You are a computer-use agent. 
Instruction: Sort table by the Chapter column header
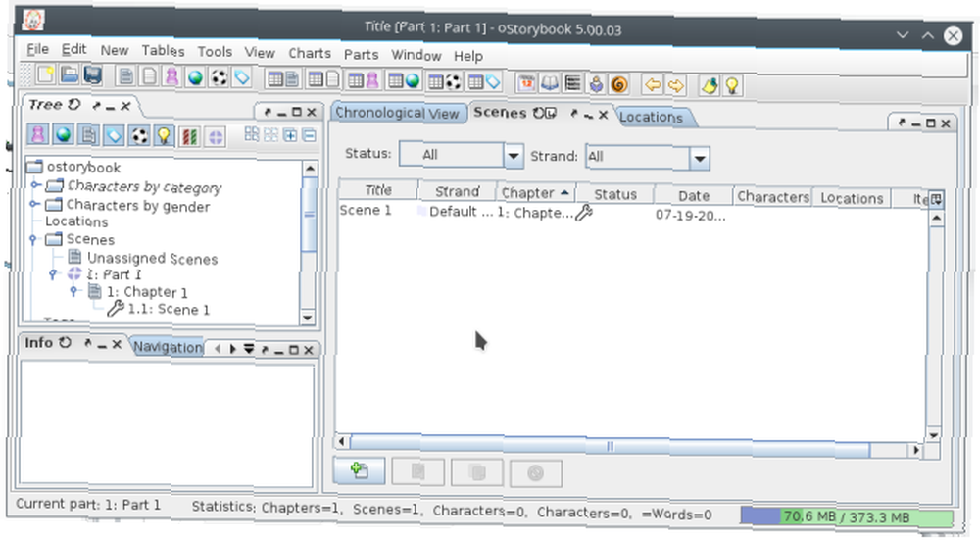(x=536, y=192)
